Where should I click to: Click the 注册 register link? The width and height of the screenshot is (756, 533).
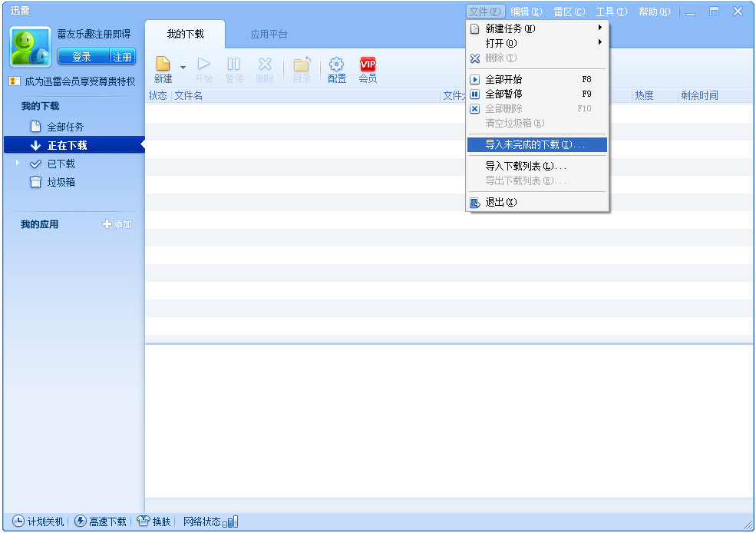click(x=123, y=56)
